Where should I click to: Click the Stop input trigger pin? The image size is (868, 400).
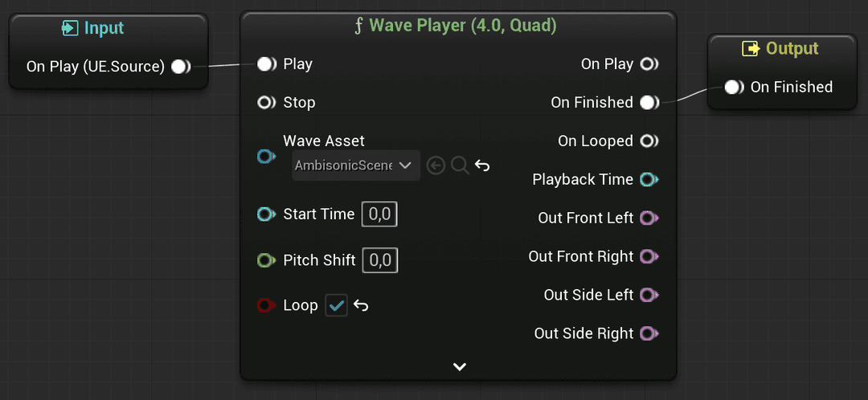coord(266,103)
